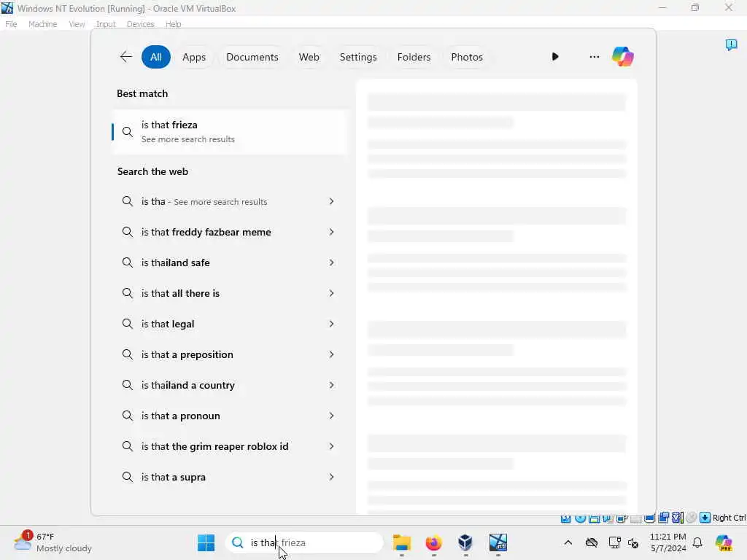Click the feedback icon at top right

click(731, 44)
